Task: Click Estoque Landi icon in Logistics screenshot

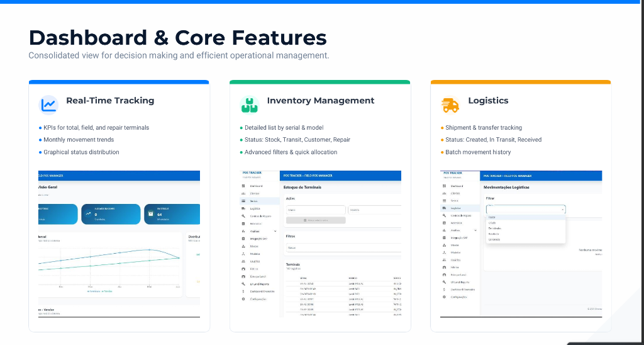Action: coord(444,274)
